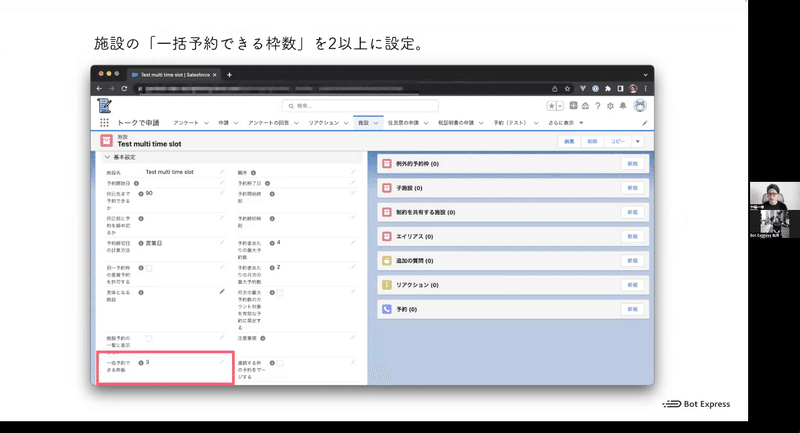
Task: Click the pencil icon for 一括予約できる枠数 field
Action: point(222,362)
